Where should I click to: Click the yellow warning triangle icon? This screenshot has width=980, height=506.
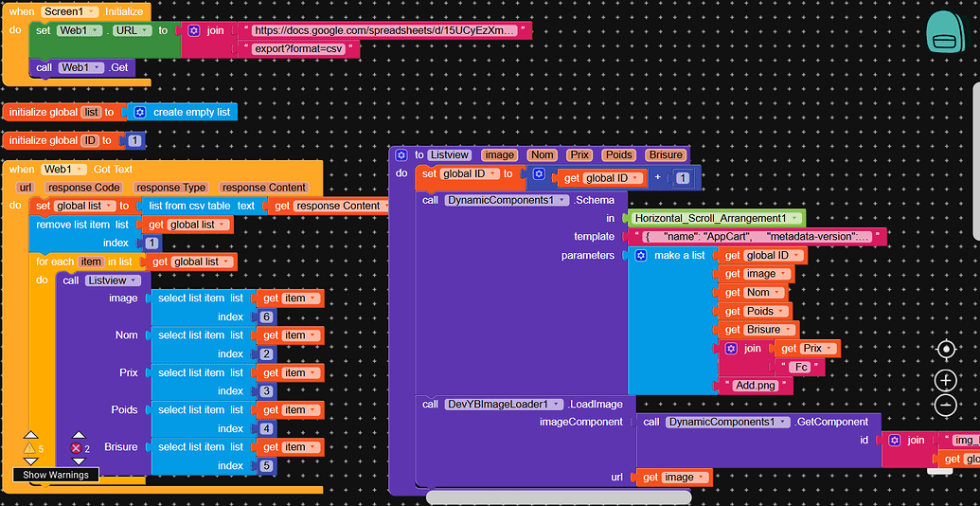click(x=28, y=448)
